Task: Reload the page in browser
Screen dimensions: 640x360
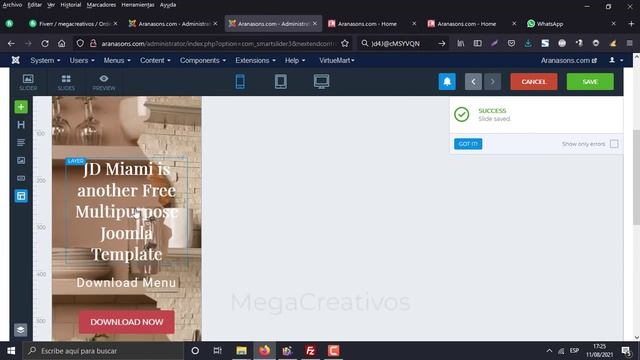Action: [45, 43]
